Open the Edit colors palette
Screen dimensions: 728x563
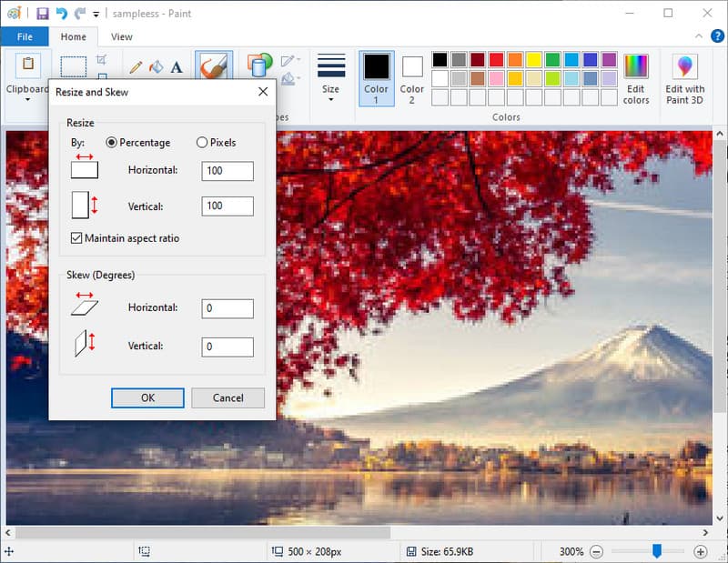click(636, 77)
